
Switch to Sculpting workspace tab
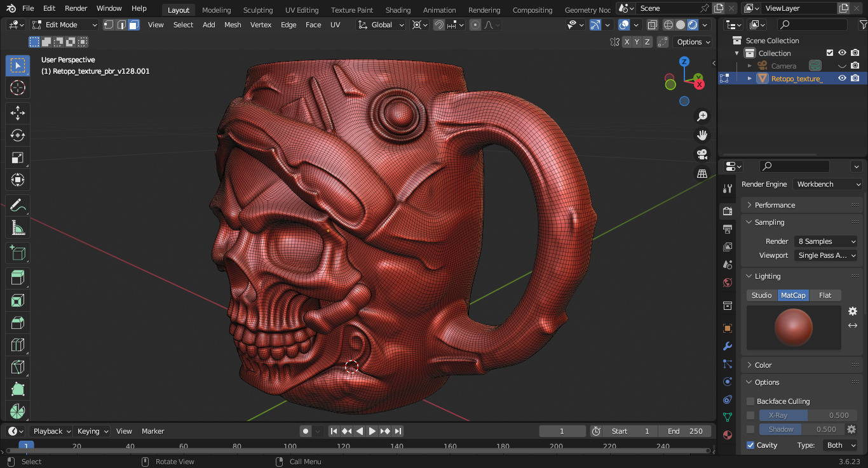[258, 10]
